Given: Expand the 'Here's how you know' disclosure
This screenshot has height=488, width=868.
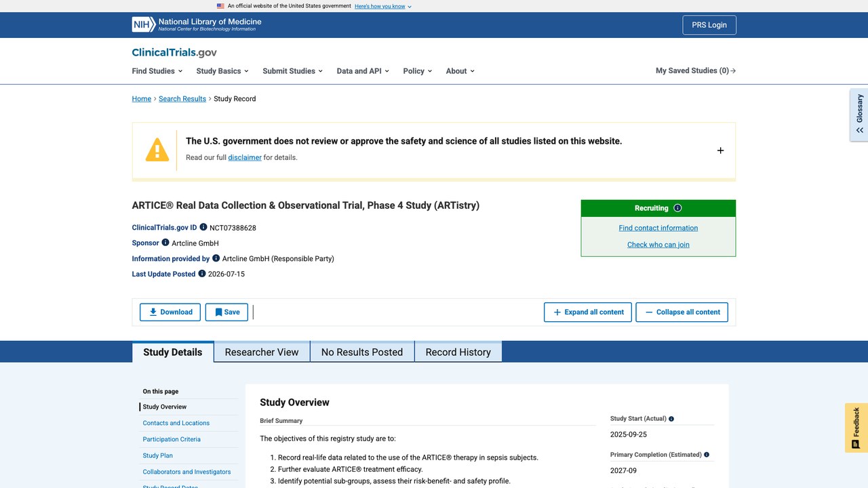Looking at the screenshot, I should tap(383, 6).
